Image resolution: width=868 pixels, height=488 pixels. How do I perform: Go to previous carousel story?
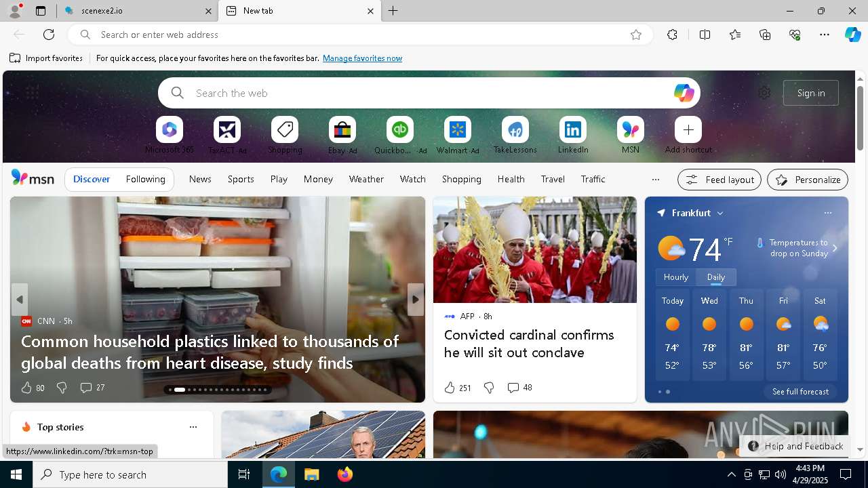click(20, 300)
